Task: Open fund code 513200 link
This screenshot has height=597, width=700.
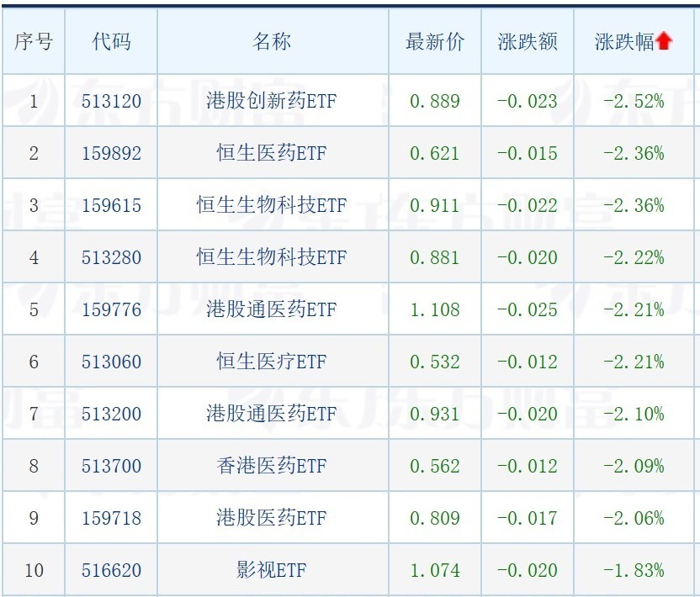Action: pos(111,414)
